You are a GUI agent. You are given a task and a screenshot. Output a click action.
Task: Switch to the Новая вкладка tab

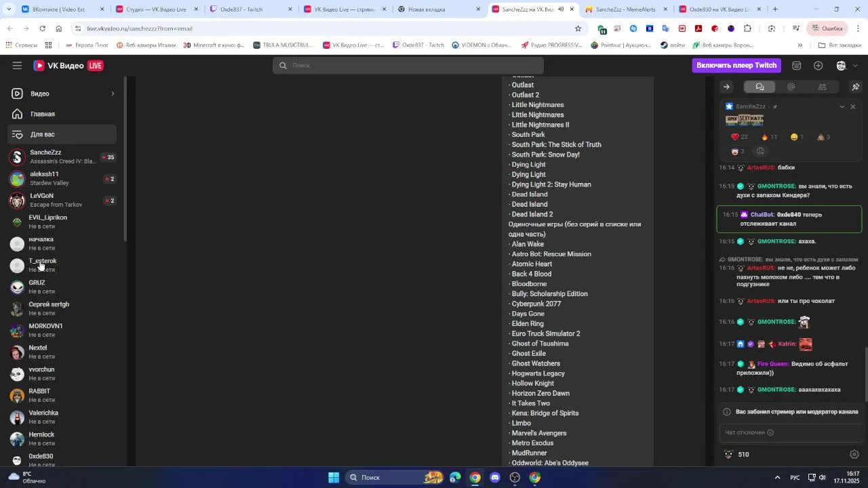(x=439, y=9)
